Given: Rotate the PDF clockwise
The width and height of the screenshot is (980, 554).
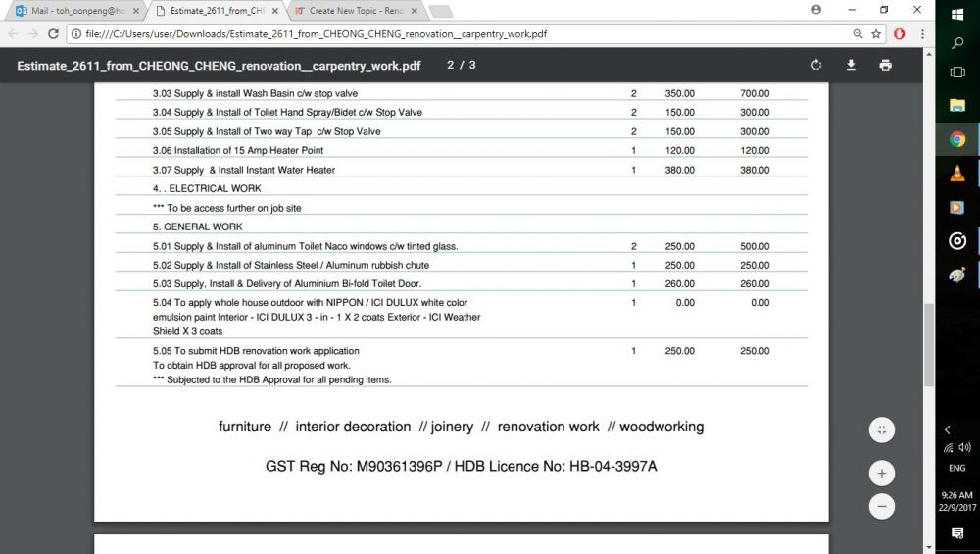Looking at the screenshot, I should point(815,65).
